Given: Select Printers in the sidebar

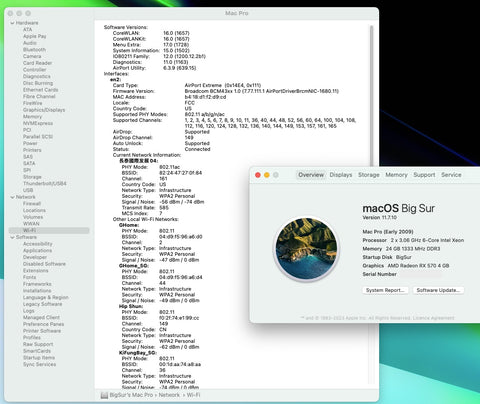Looking at the screenshot, I should pyautogui.click(x=32, y=150).
